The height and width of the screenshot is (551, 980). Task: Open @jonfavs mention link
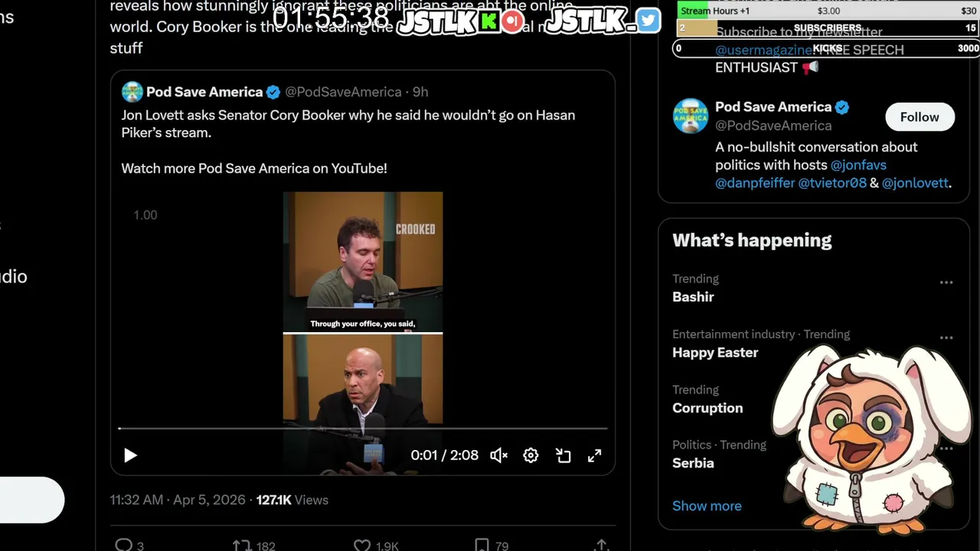tap(858, 165)
